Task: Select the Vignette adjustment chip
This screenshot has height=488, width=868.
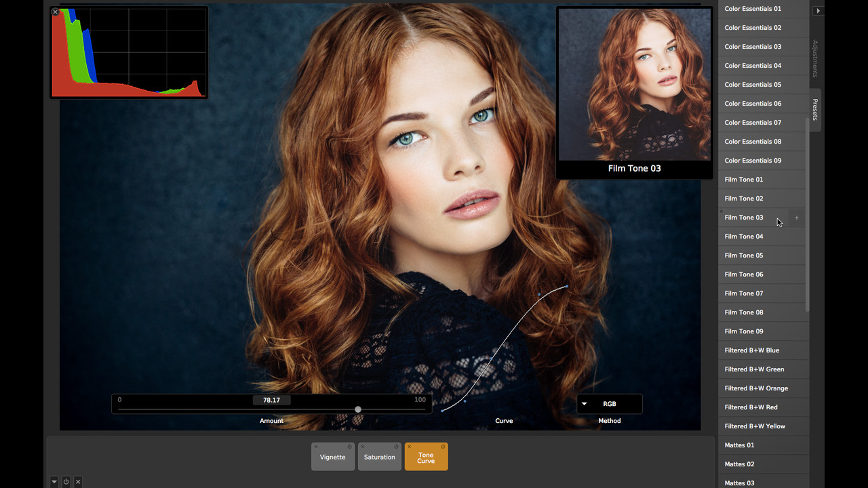Action: click(332, 457)
